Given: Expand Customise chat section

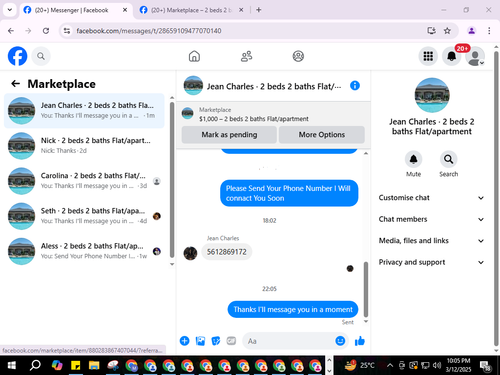Looking at the screenshot, I should coord(431,198).
